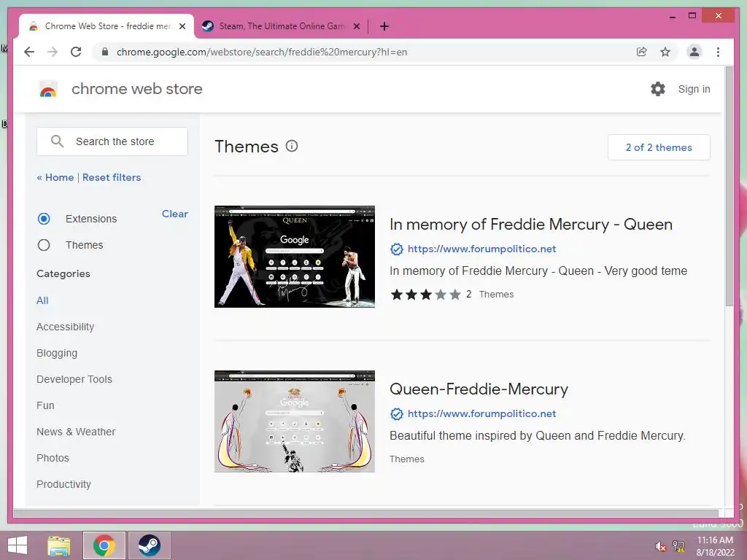Click the Chrome taskbar icon
Image resolution: width=747 pixels, height=560 pixels.
pyautogui.click(x=104, y=545)
